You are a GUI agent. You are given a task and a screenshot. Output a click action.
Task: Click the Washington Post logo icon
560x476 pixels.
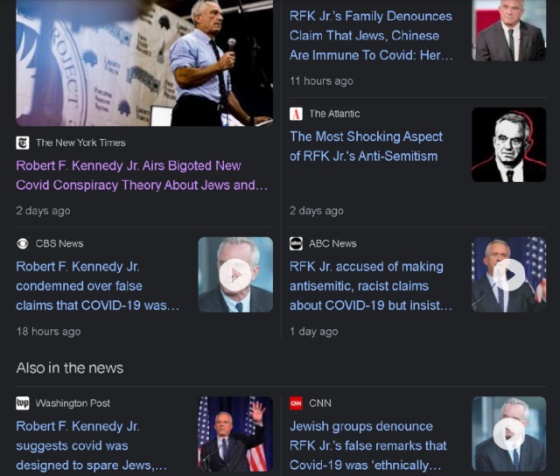pos(22,403)
